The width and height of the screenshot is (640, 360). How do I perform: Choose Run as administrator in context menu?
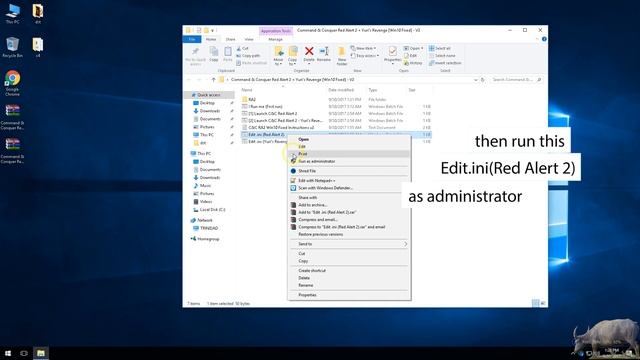point(349,161)
